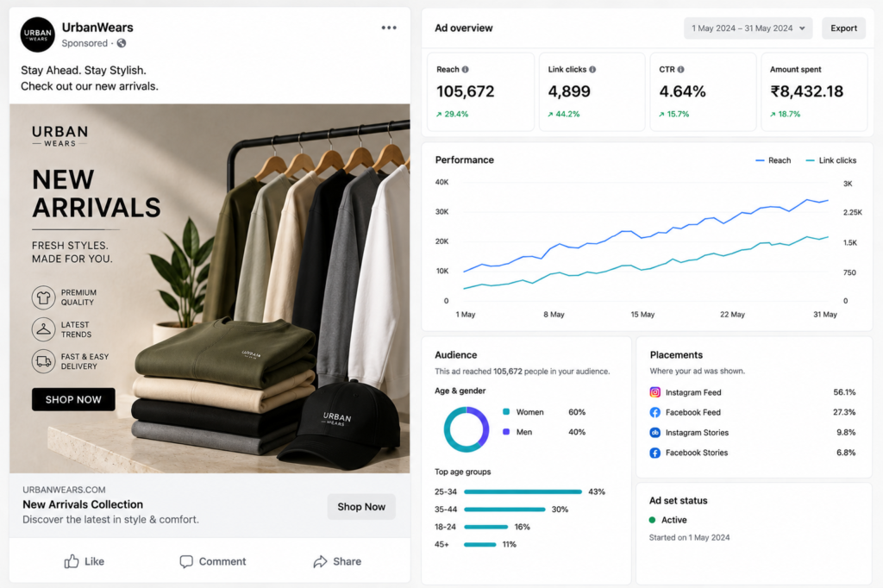Click the Link clicks increase arrow 44.2%
Screen dimensions: 883x588
550,115
